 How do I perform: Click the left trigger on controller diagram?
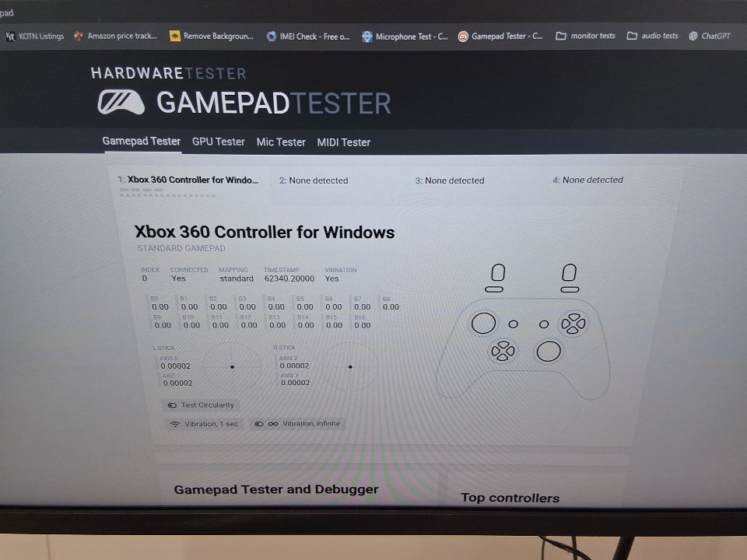coord(498,273)
